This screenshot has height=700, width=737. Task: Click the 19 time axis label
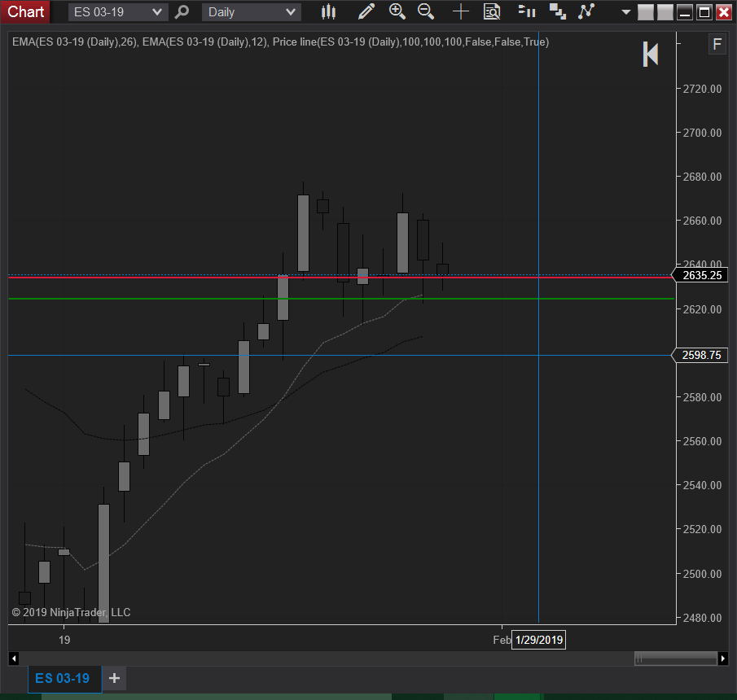[64, 640]
